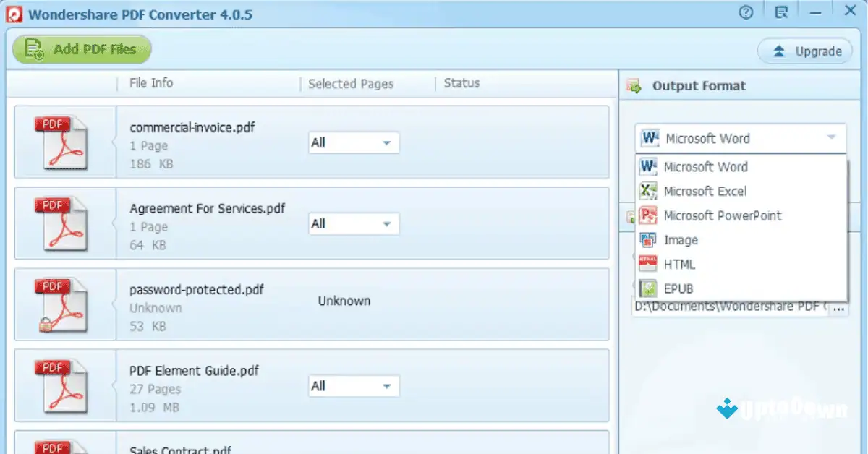
Task: Click the Status column header
Action: pyautogui.click(x=461, y=83)
